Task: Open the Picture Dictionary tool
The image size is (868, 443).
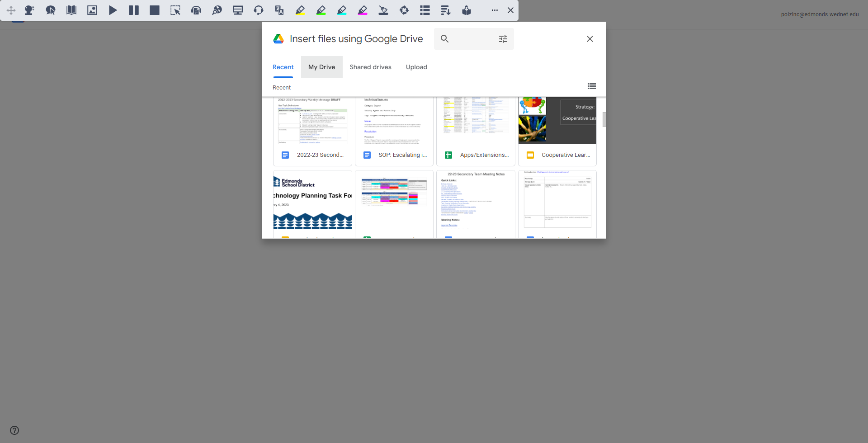Action: tap(92, 10)
